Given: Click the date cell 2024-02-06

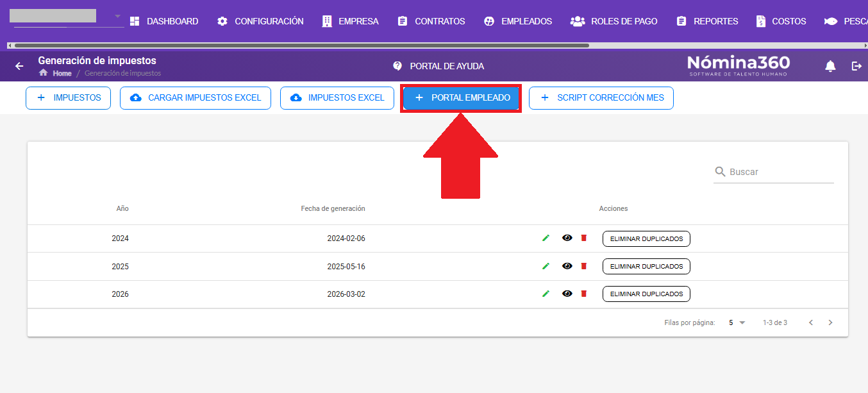Looking at the screenshot, I should coord(346,238).
